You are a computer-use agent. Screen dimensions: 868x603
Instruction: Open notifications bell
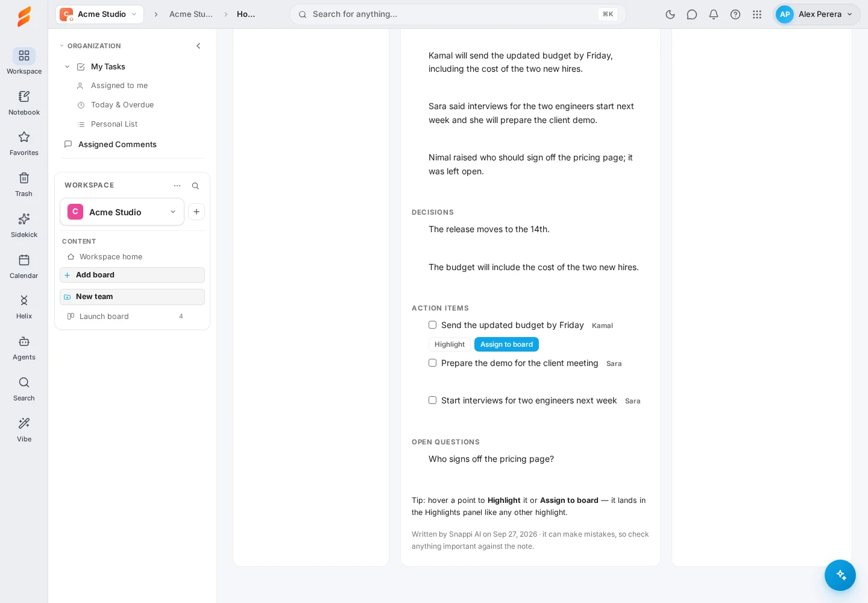(x=714, y=14)
